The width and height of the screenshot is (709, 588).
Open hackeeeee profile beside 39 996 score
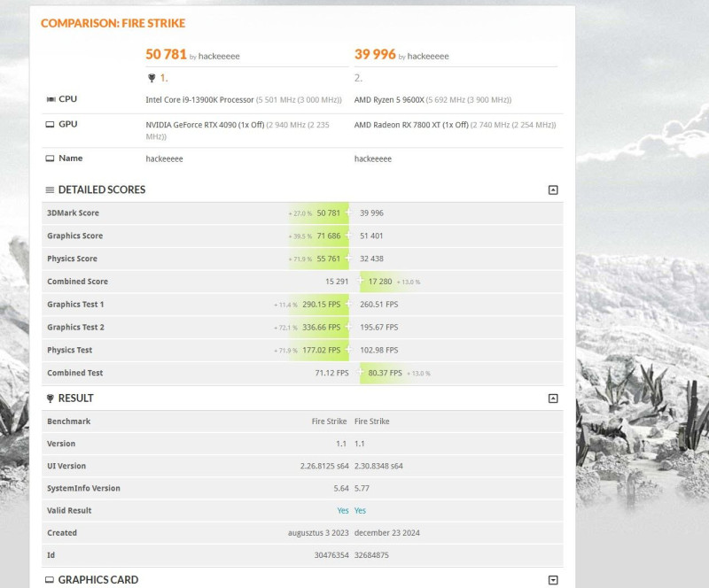pos(428,57)
